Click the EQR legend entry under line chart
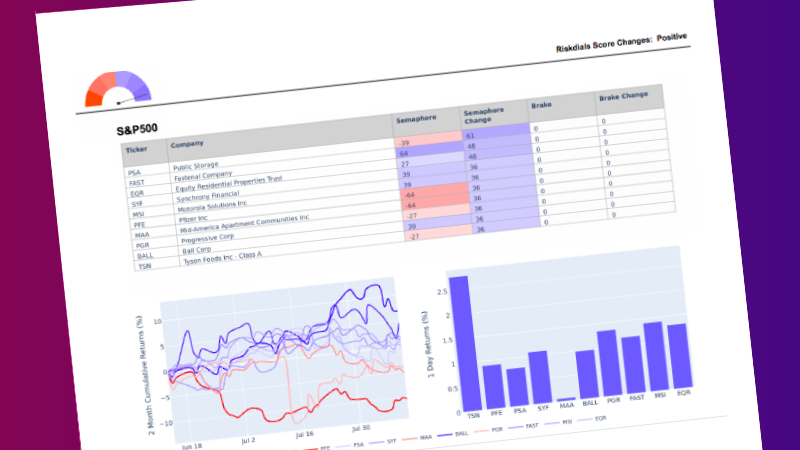This screenshot has width=800, height=450. [592, 419]
